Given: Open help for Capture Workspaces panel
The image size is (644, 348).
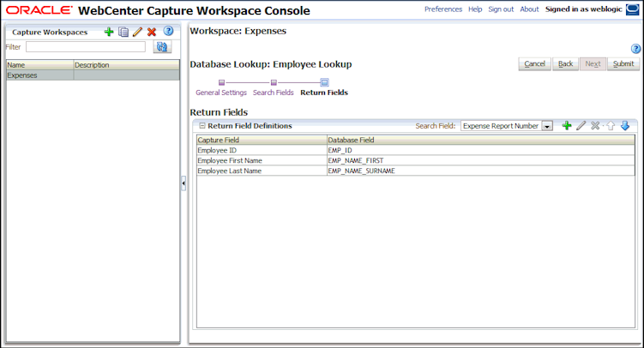Looking at the screenshot, I should pyautogui.click(x=168, y=31).
